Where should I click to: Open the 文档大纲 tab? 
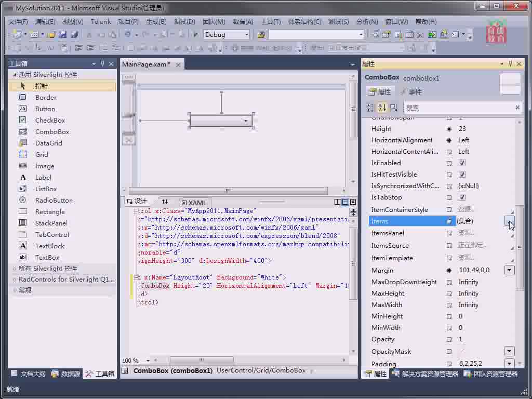click(x=29, y=374)
